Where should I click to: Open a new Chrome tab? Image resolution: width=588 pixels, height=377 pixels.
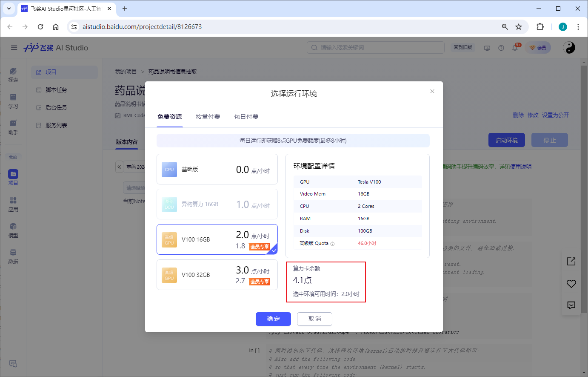click(x=125, y=9)
